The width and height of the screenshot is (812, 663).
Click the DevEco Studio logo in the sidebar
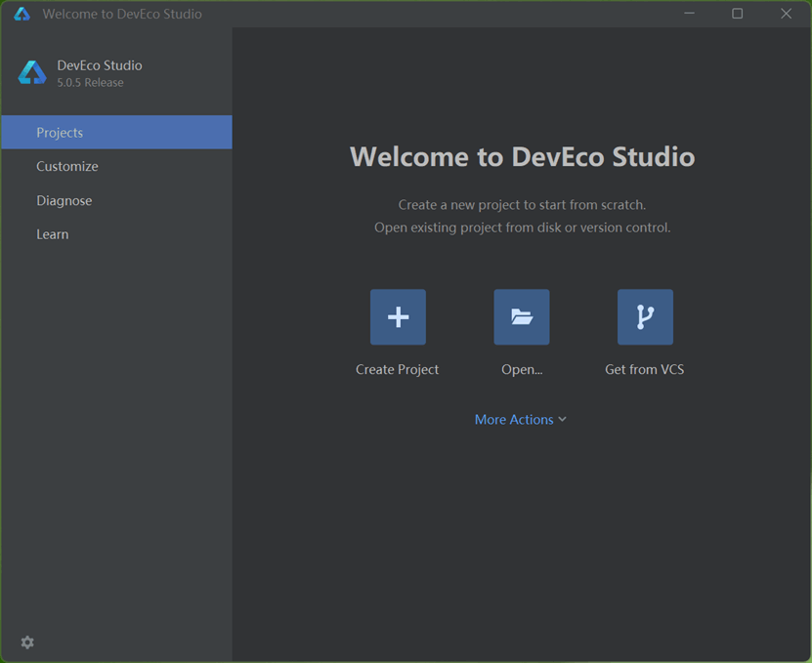[x=32, y=72]
